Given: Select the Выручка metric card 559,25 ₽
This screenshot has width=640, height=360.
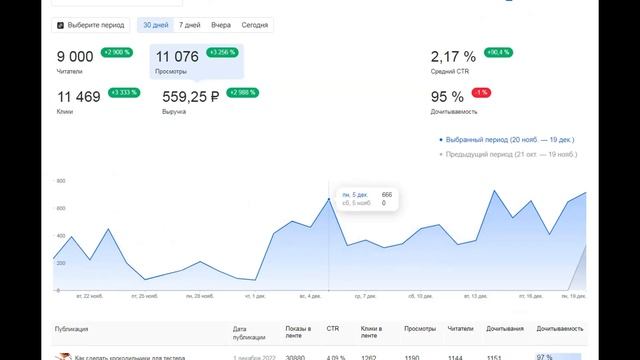Looking at the screenshot, I should [x=210, y=102].
